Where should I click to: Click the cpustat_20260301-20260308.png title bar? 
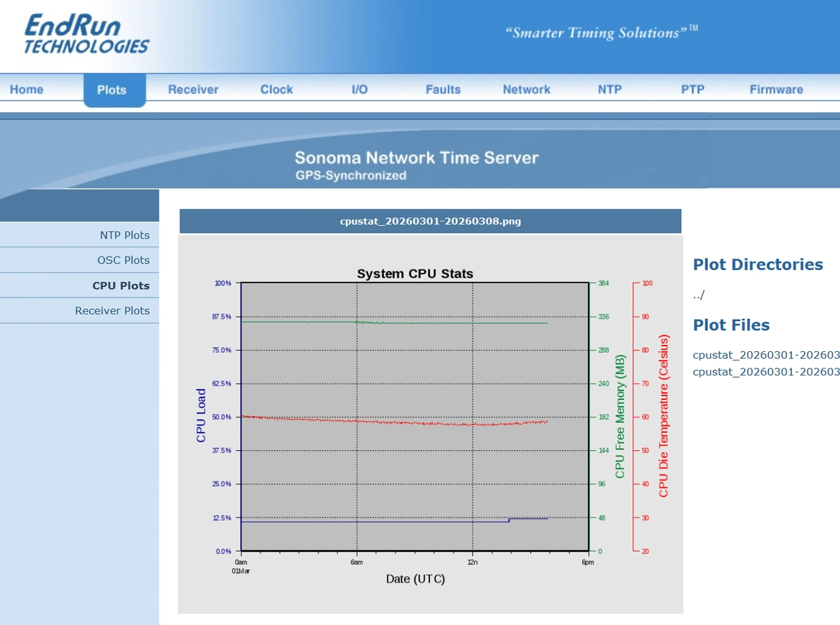pyautogui.click(x=430, y=221)
